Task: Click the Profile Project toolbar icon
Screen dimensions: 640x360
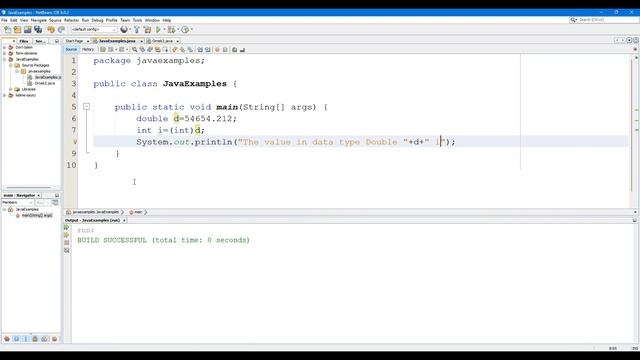Action: [185, 29]
